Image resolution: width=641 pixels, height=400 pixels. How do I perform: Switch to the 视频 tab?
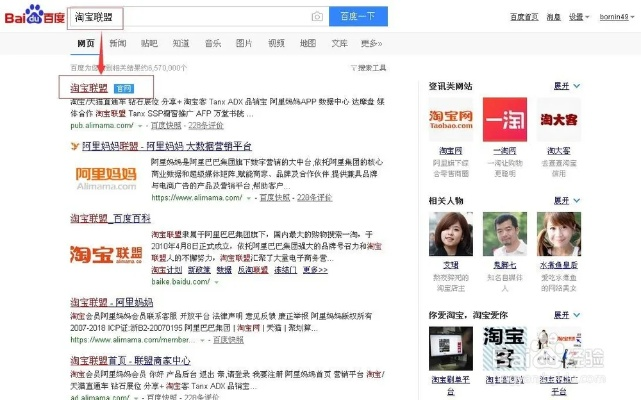276,43
